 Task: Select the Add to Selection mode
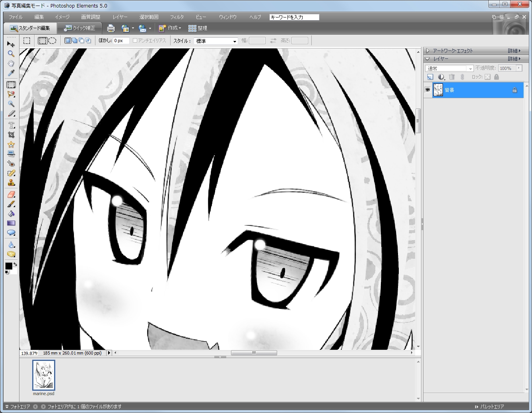pos(74,41)
